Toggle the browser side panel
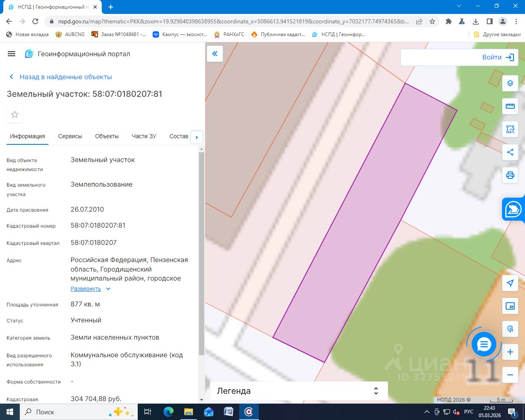The height and width of the screenshot is (420, 525). 489,21
